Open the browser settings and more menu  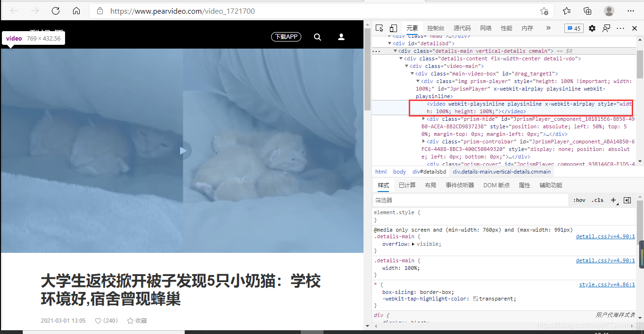[x=631, y=10]
